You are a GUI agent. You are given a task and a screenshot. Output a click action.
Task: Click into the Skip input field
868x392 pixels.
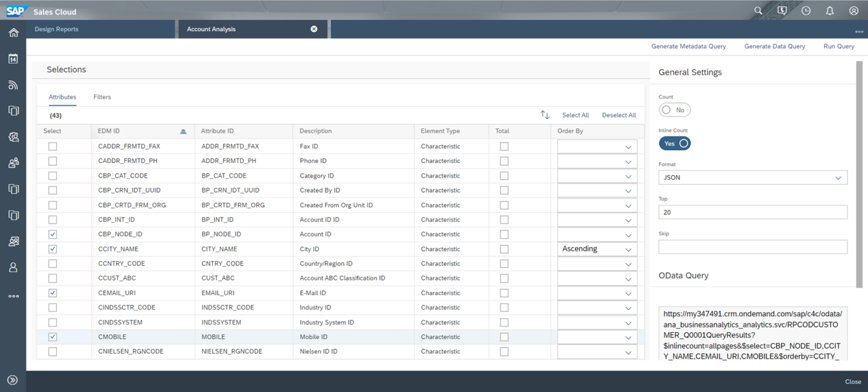(x=753, y=247)
